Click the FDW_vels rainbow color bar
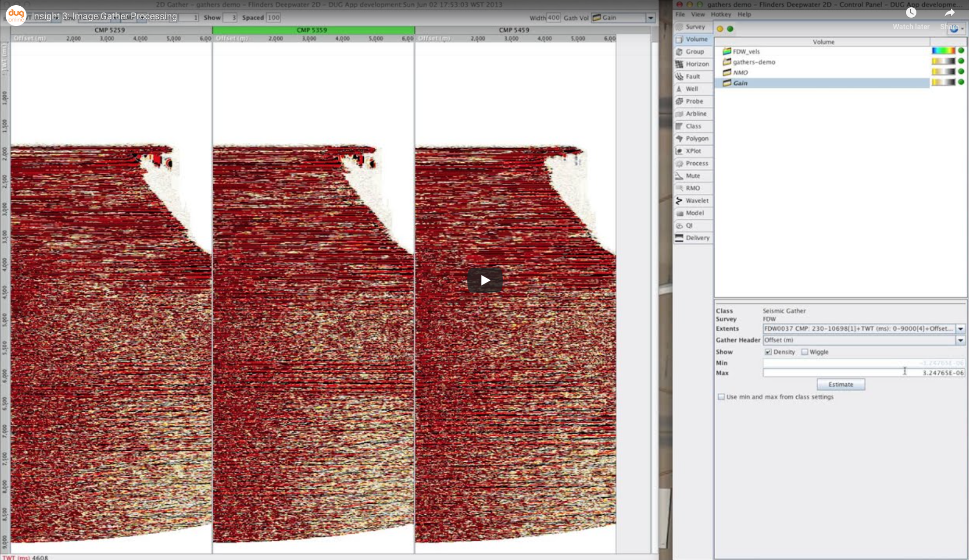 tap(943, 51)
